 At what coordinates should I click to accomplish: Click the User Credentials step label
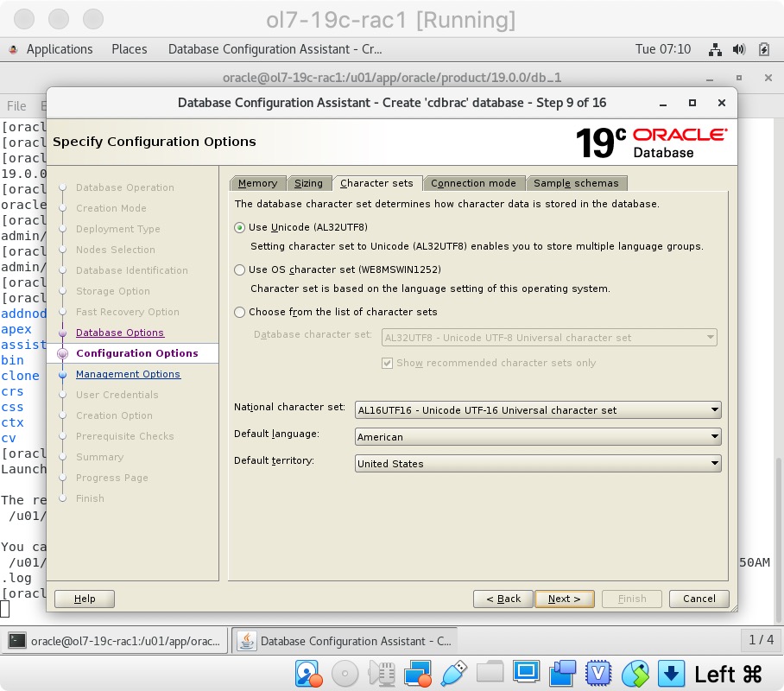(x=117, y=395)
